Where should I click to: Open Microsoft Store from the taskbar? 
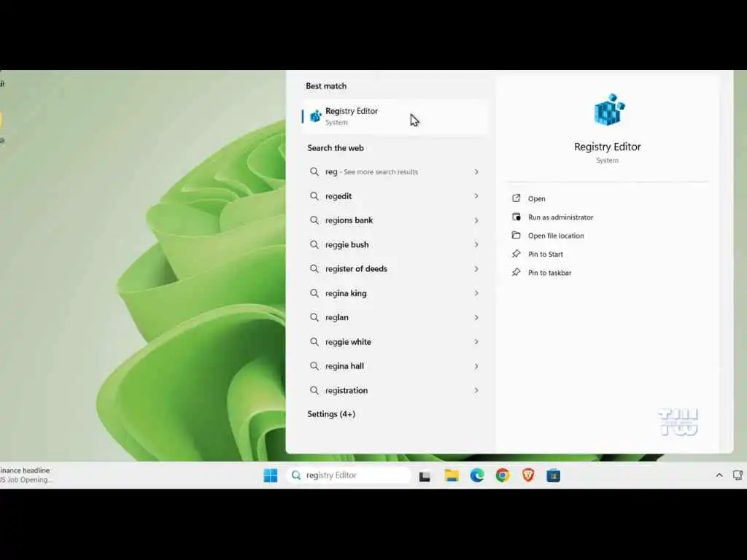[553, 475]
